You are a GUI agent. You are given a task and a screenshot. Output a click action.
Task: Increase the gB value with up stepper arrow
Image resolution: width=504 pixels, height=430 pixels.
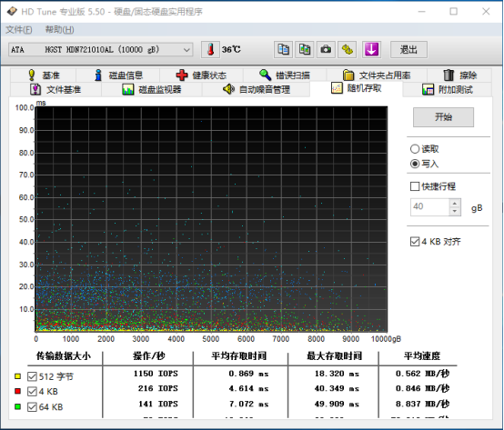pyautogui.click(x=455, y=204)
